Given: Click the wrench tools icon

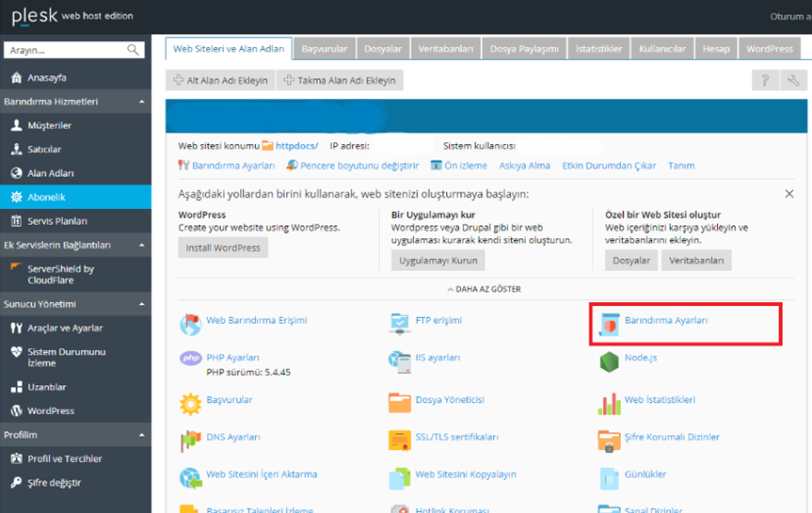Looking at the screenshot, I should 793,80.
